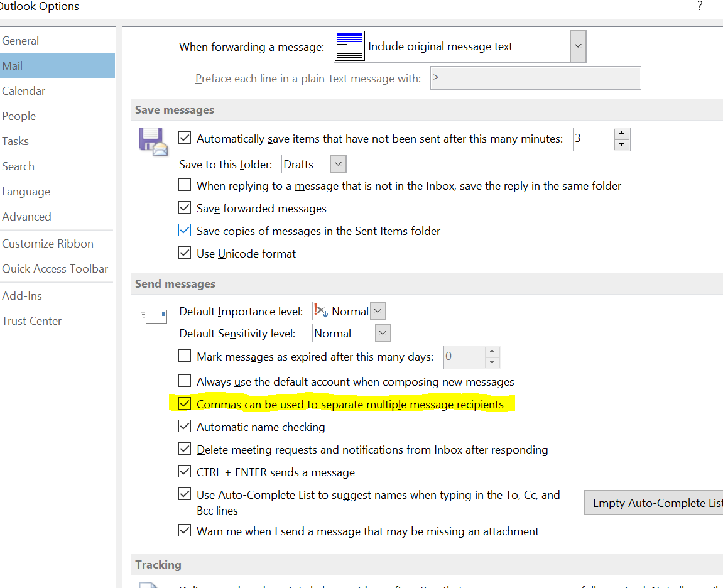Click the autosave minutes number field
Image resolution: width=723 pixels, height=588 pixels.
point(594,139)
